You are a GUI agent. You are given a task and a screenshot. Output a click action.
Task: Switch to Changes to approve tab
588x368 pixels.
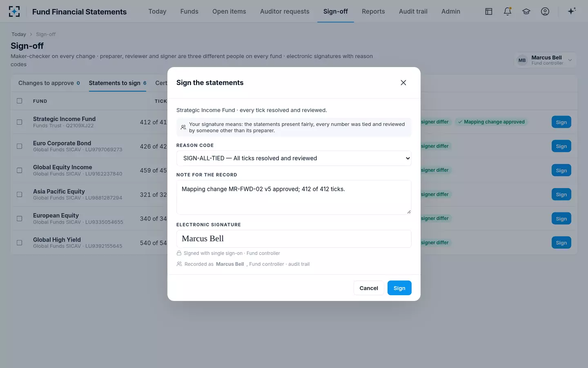(x=49, y=83)
